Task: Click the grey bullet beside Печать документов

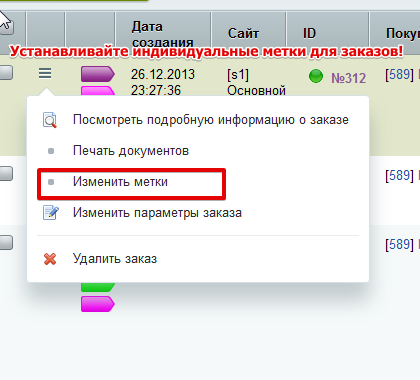Action: click(51, 151)
